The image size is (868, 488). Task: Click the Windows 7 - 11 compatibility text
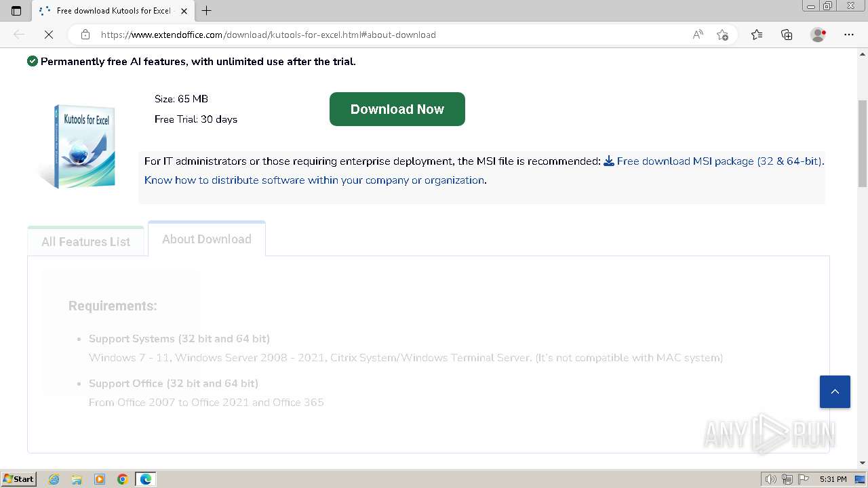406,358
